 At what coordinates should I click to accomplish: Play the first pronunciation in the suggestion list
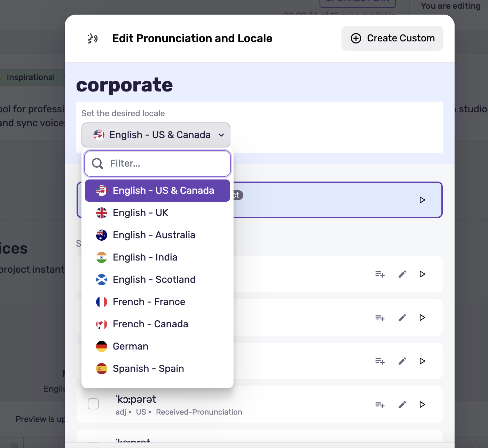point(422,274)
